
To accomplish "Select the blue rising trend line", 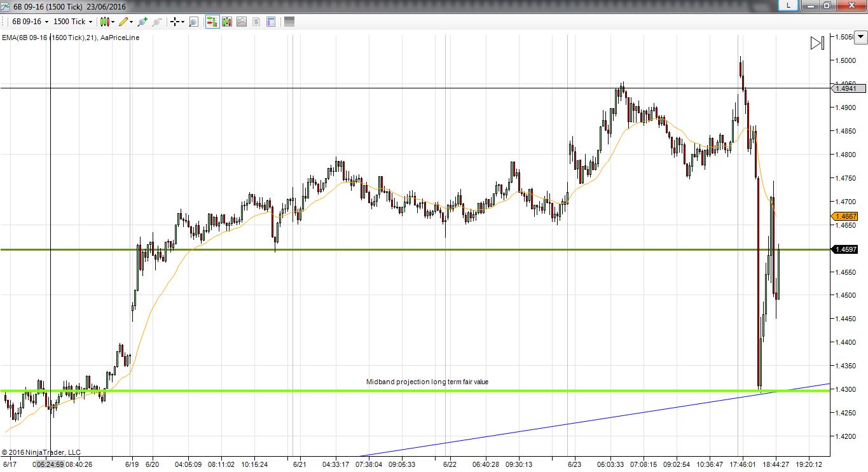I will click(x=595, y=420).
